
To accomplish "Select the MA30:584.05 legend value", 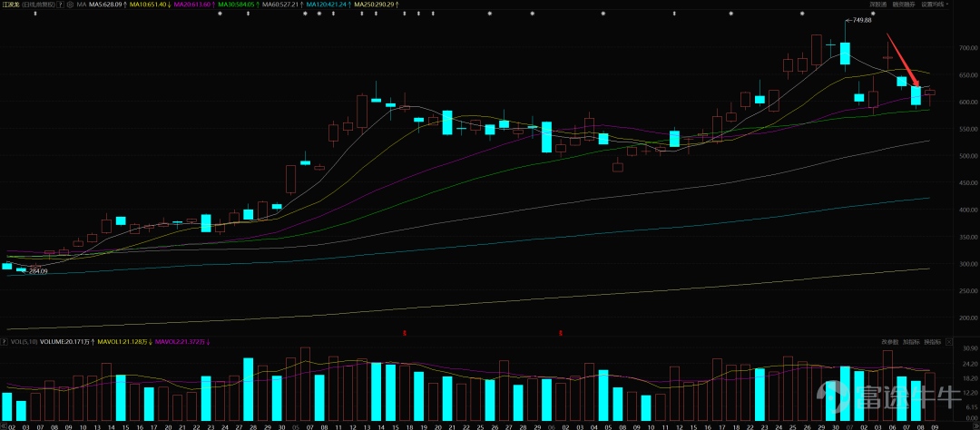I will (235, 5).
